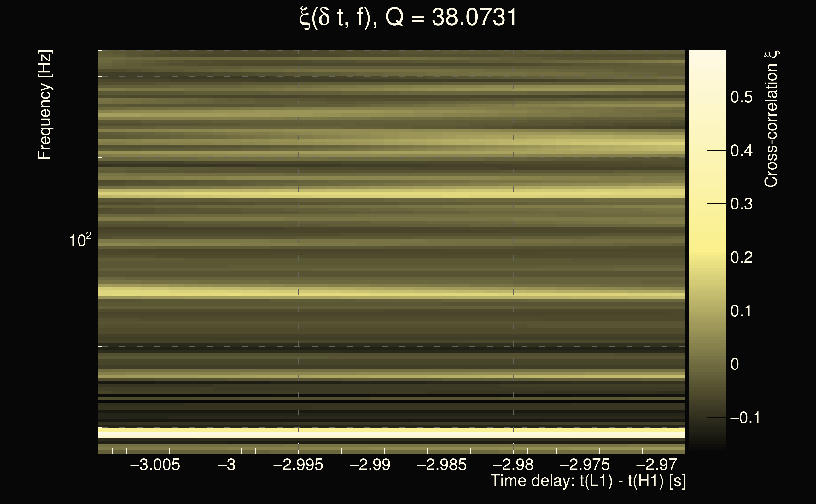Click the −2.975 time axis tick label
This screenshot has width=816, height=504.
[x=585, y=465]
